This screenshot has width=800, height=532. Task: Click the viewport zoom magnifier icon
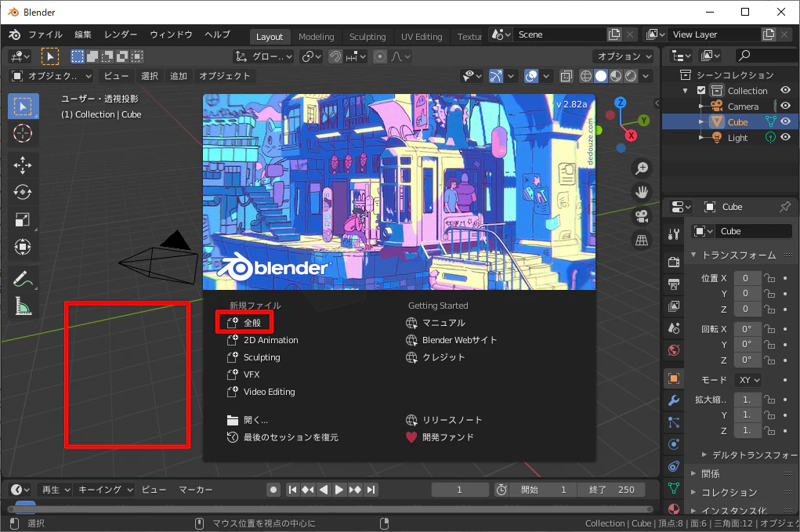click(x=641, y=168)
